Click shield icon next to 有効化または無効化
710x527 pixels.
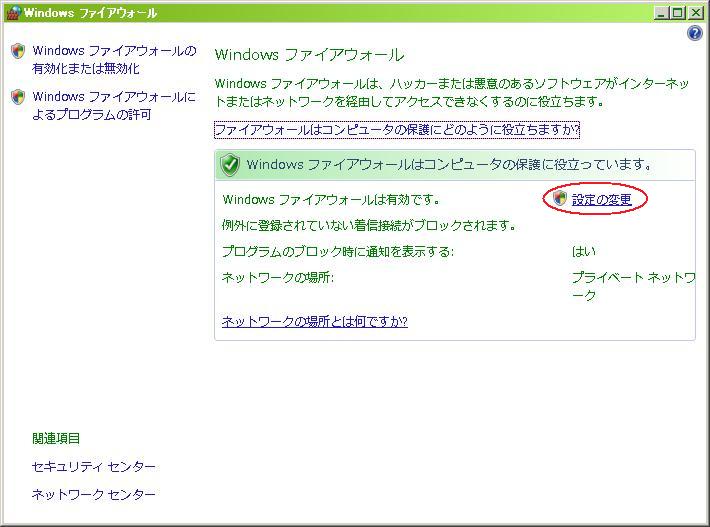(x=18, y=51)
